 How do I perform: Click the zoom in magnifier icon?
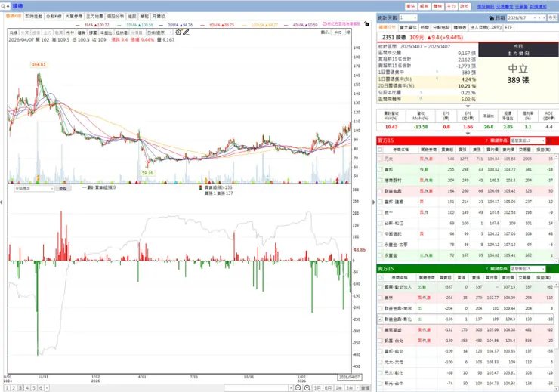click(307, 388)
